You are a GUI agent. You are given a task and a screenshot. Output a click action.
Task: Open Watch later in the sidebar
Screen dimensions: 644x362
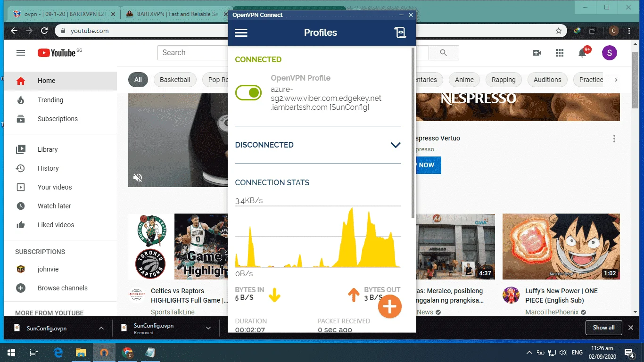pyautogui.click(x=60, y=206)
